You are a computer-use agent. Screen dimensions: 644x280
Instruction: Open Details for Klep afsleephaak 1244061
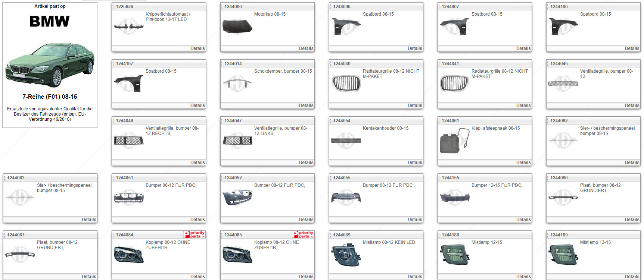click(x=523, y=163)
